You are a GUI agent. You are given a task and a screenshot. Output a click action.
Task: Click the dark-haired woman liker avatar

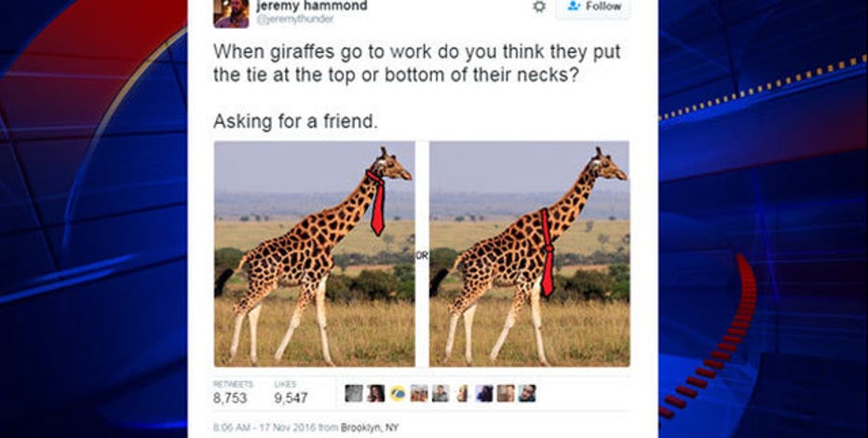coord(375,393)
